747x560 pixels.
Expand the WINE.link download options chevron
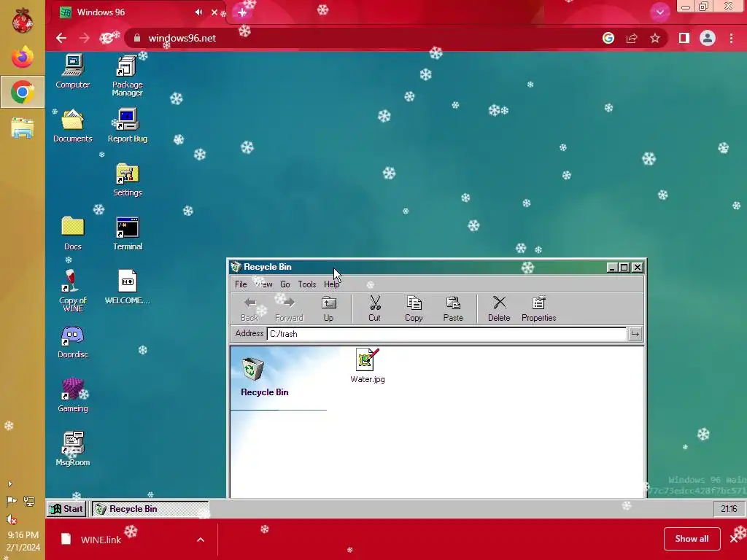point(201,540)
